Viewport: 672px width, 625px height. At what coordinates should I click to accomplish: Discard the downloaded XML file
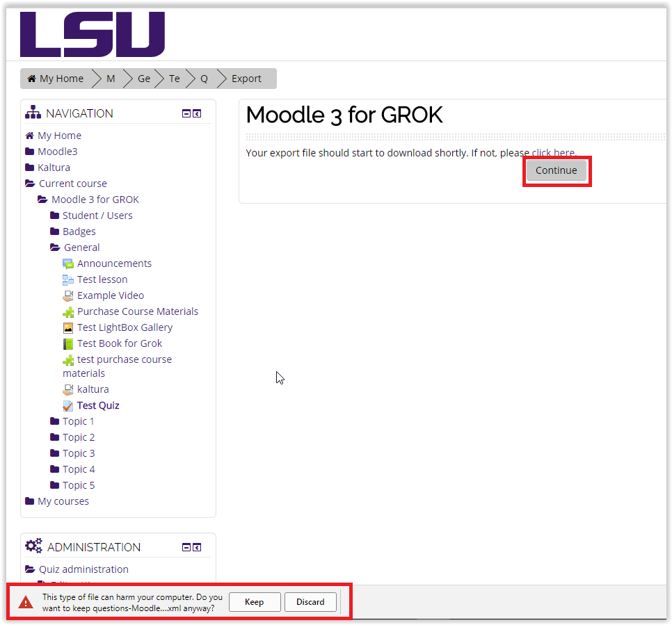click(310, 602)
